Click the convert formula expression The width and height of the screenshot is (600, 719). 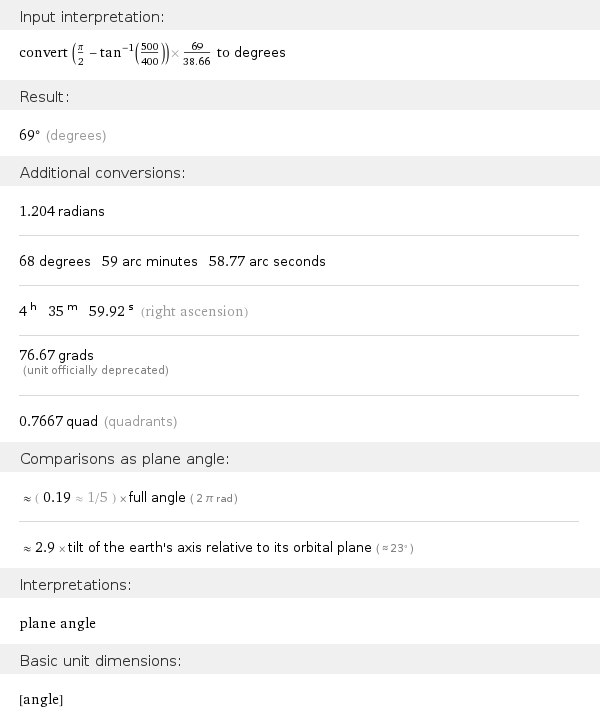click(x=152, y=53)
